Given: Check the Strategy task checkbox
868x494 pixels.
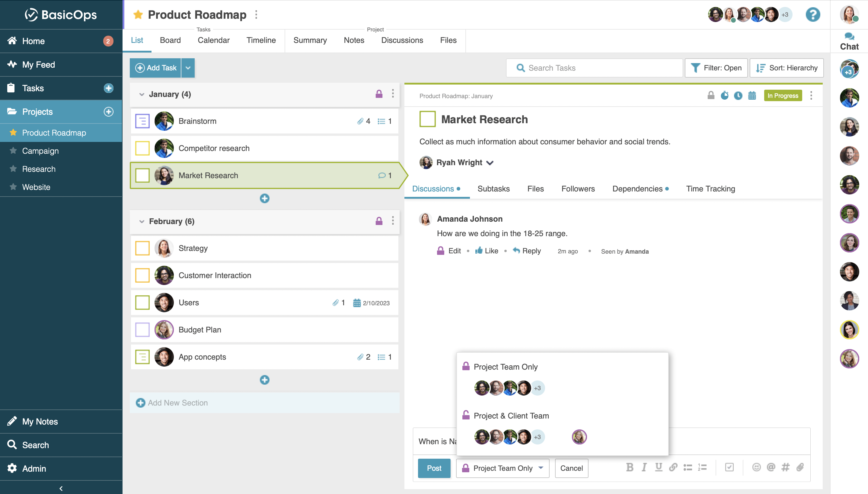Looking at the screenshot, I should tap(142, 248).
